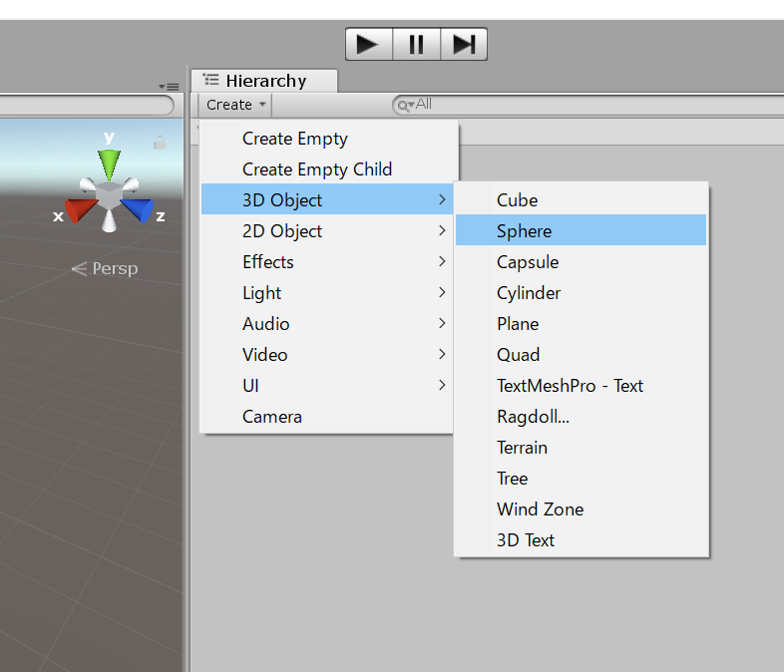
Task: Click the blue Z axis cone on gizmo
Action: pyautogui.click(x=139, y=210)
